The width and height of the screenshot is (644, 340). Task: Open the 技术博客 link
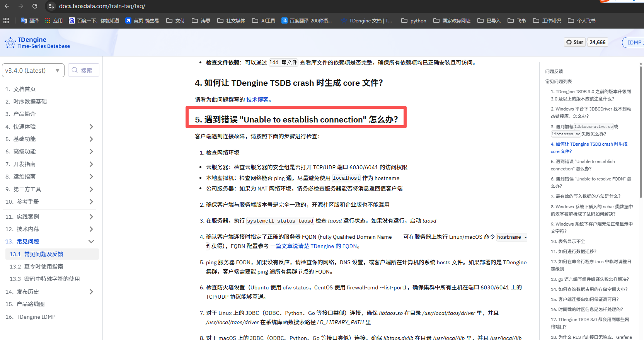(x=257, y=100)
